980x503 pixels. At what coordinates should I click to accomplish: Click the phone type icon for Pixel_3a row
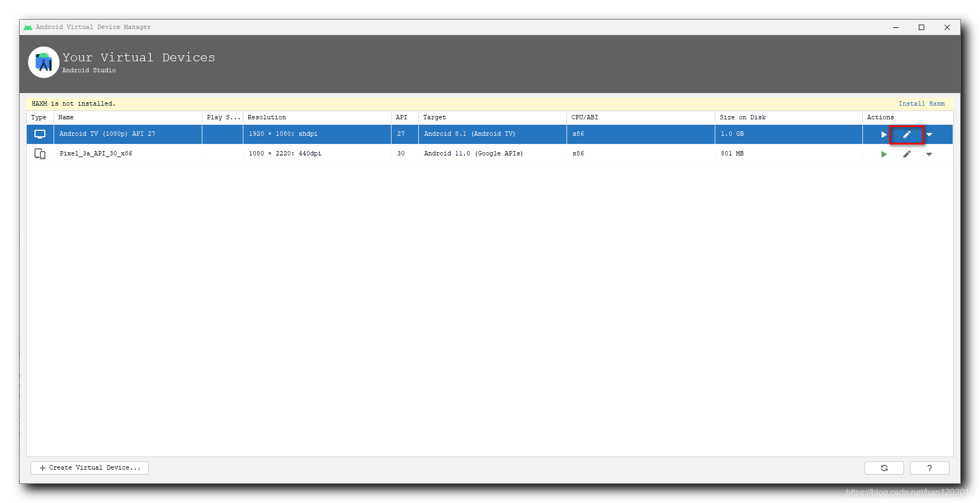pos(40,154)
